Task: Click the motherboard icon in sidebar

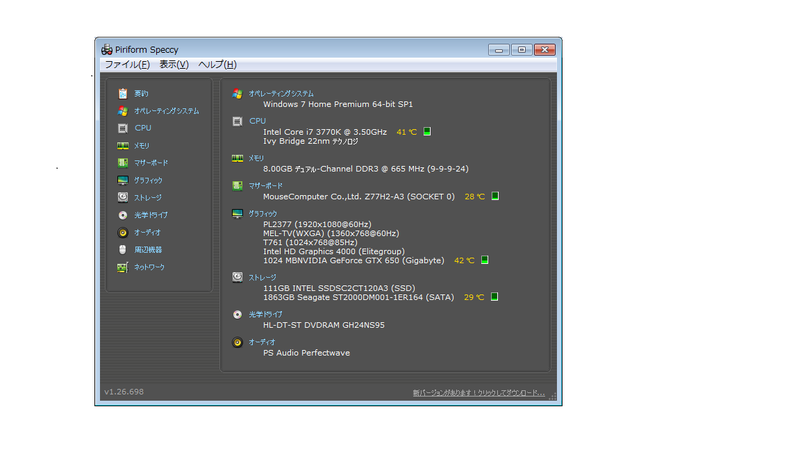Action: (122, 163)
